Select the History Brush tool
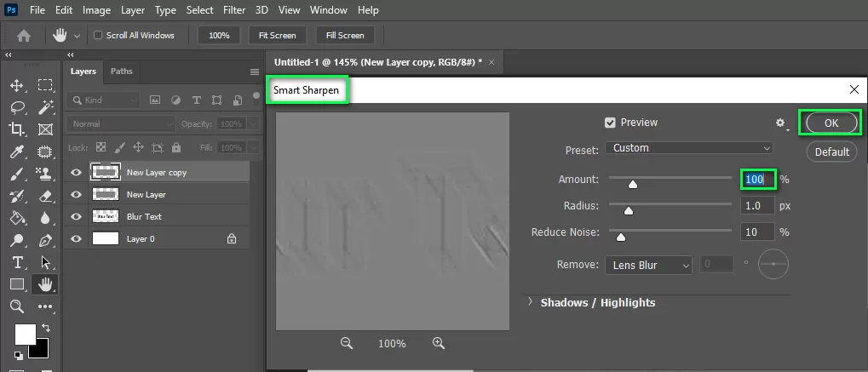868x372 pixels. 16,196
